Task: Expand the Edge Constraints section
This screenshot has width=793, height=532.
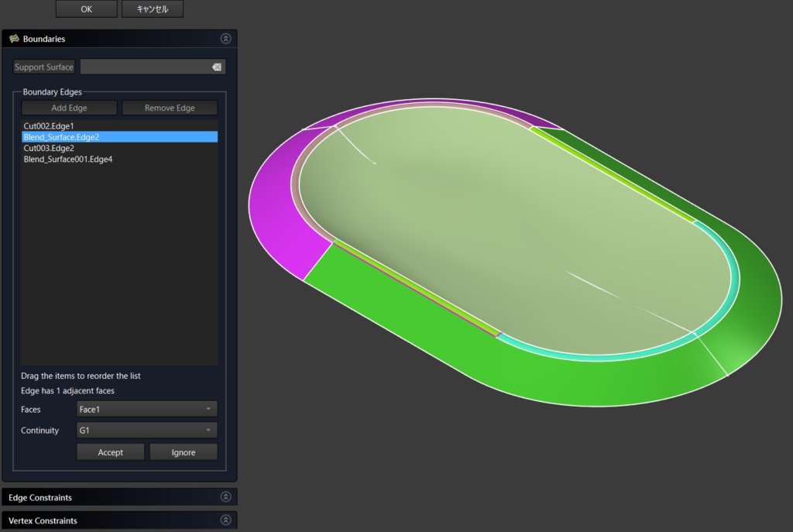Action: [225, 497]
